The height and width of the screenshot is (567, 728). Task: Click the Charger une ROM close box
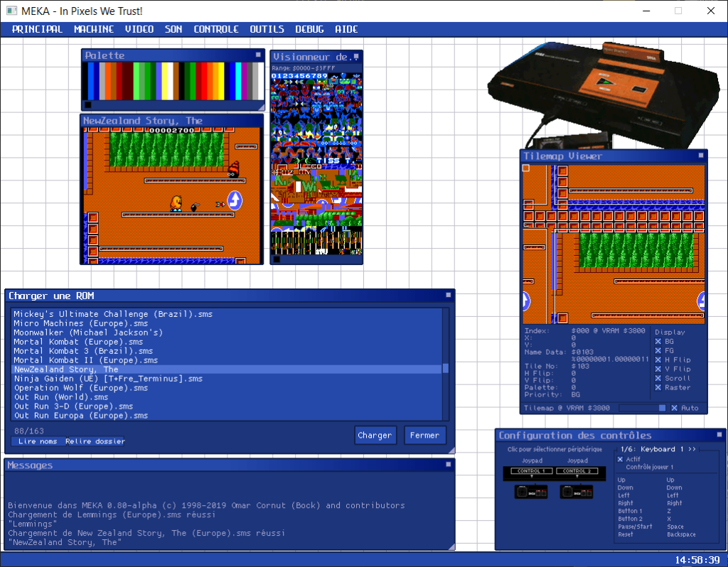pyautogui.click(x=448, y=295)
